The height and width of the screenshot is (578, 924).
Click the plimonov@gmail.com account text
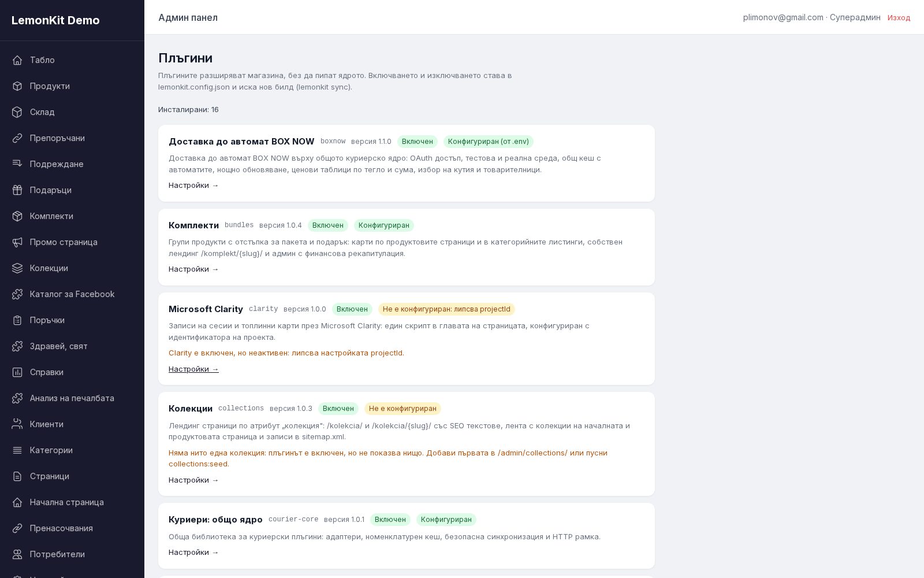click(783, 17)
